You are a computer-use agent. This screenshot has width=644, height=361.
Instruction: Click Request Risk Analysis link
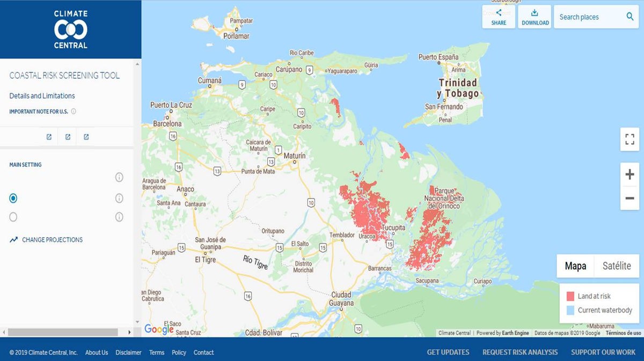click(519, 352)
